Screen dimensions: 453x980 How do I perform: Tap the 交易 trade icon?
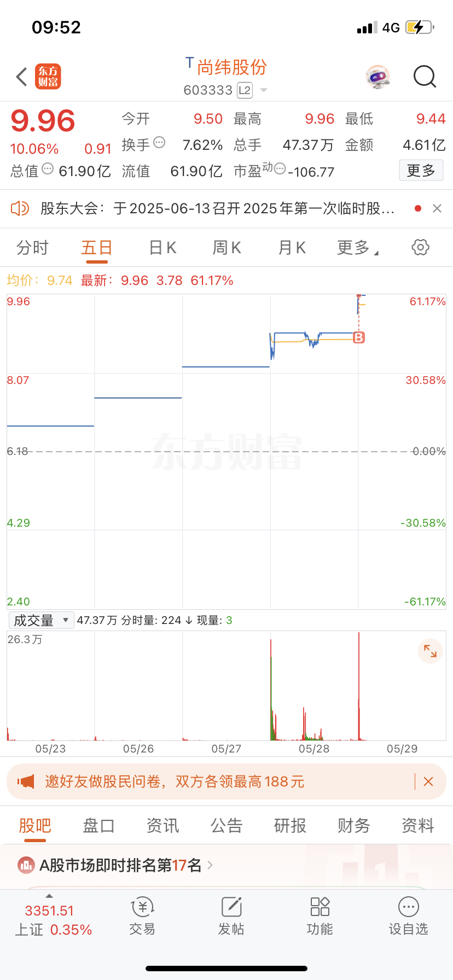[x=142, y=917]
